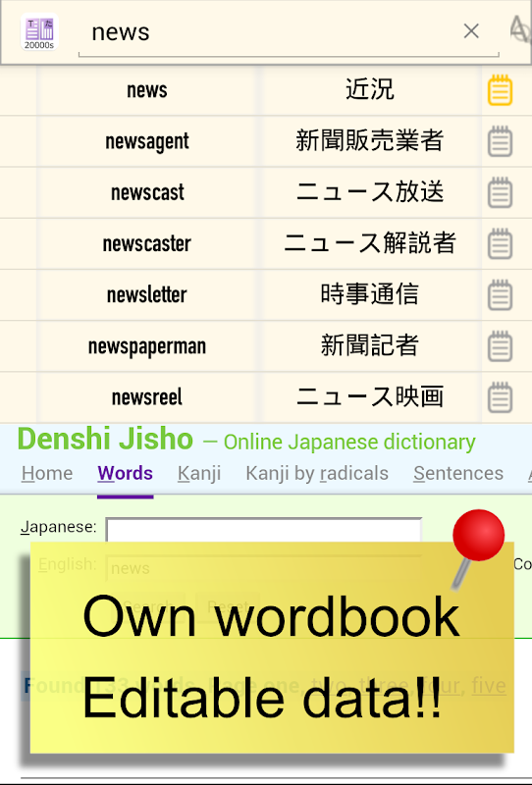Screen dimensions: 532x785
Task: Select the word 'newscast' in results
Action: 147,192
